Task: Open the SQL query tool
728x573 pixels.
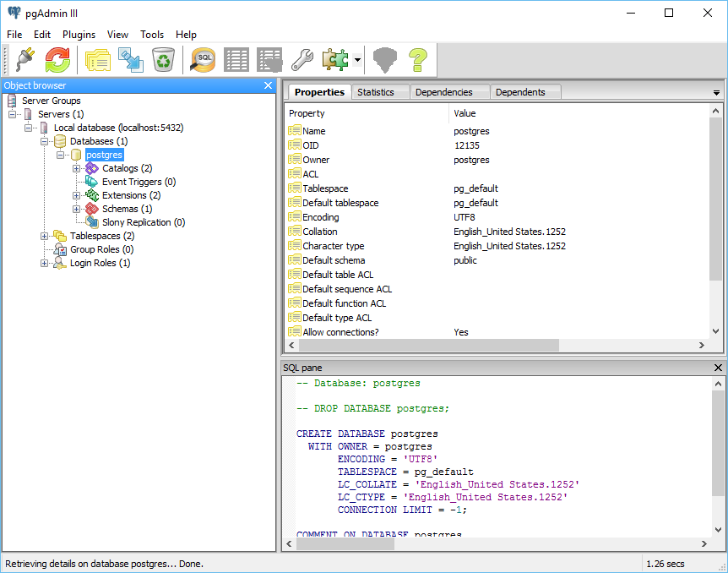Action: point(204,59)
